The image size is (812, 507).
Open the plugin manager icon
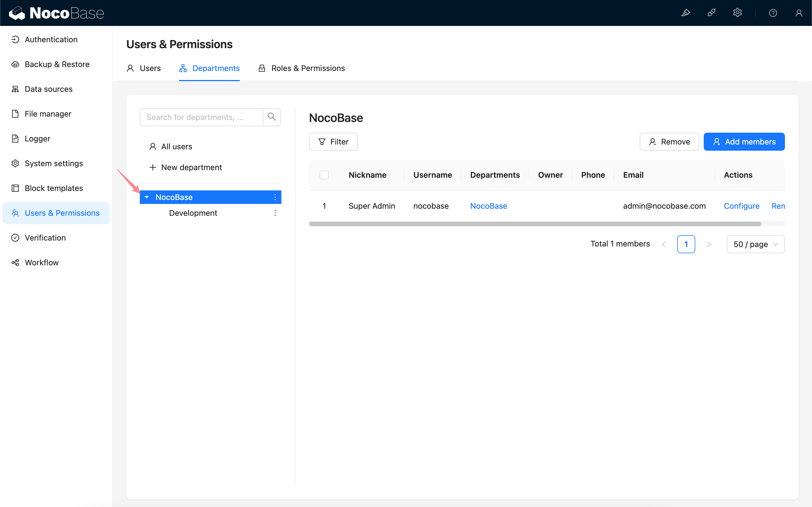tap(711, 13)
